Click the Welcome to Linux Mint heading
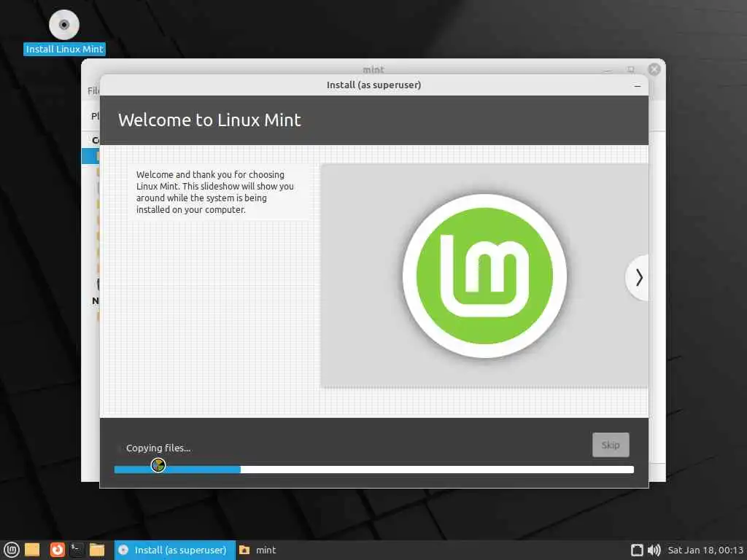The height and width of the screenshot is (560, 747). pos(209,120)
